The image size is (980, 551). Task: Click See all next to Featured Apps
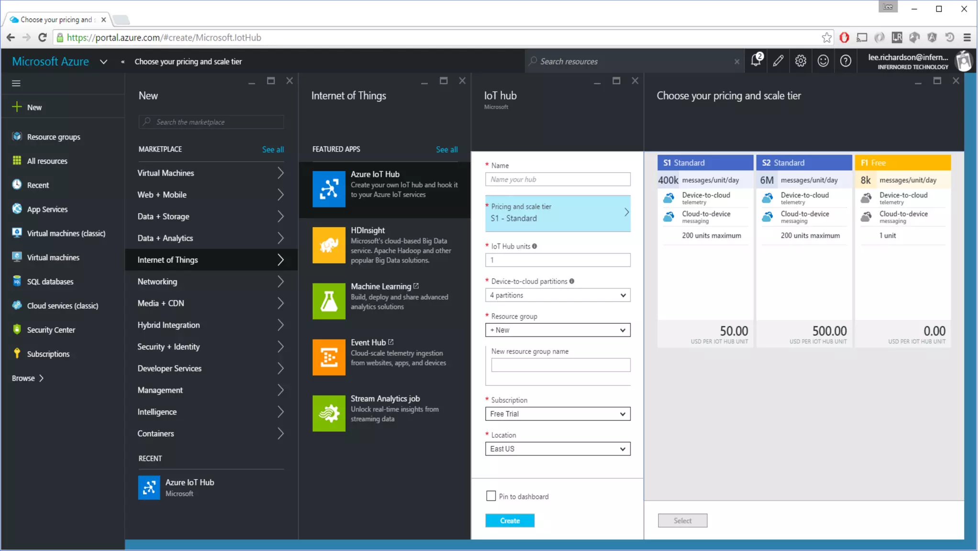(x=446, y=149)
